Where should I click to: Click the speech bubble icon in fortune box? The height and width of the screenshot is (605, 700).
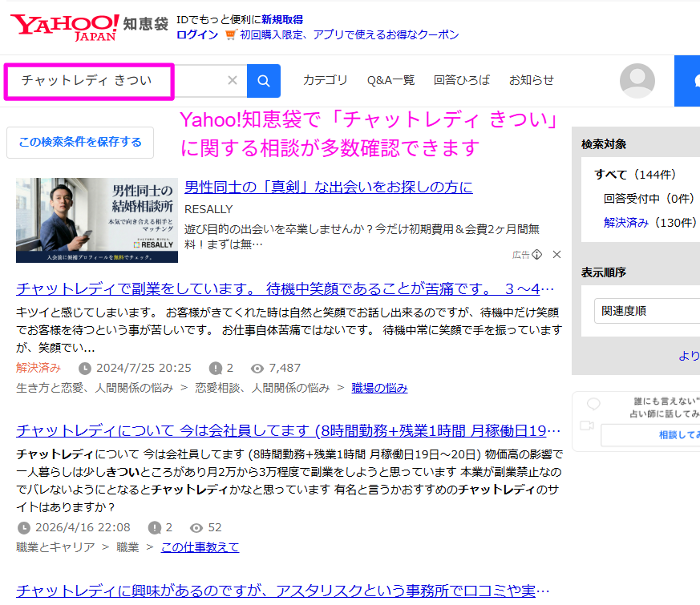click(593, 404)
